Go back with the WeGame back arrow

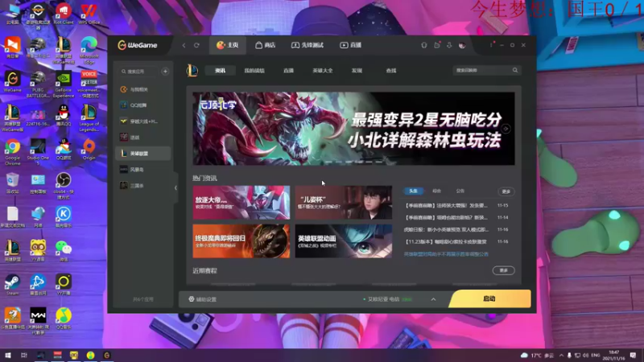tap(184, 45)
